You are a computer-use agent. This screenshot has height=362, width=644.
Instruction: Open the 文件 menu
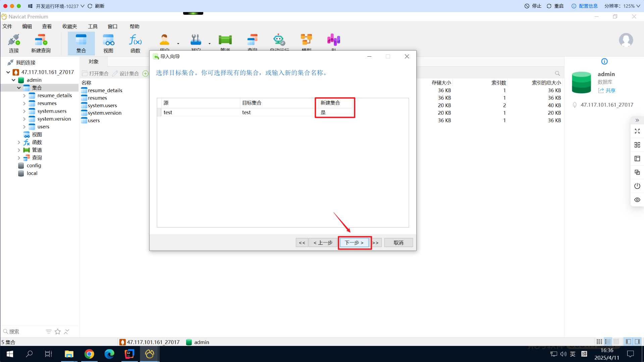pos(7,26)
